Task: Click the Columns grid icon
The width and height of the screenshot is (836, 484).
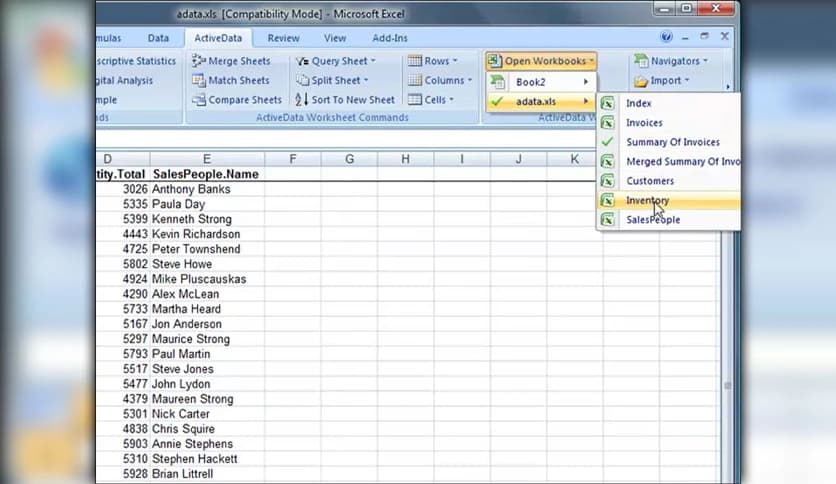Action: click(415, 80)
